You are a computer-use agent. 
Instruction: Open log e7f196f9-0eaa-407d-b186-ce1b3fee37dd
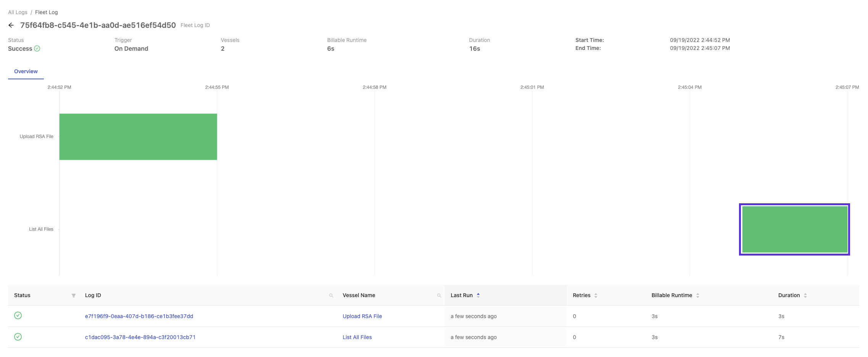coord(139,316)
